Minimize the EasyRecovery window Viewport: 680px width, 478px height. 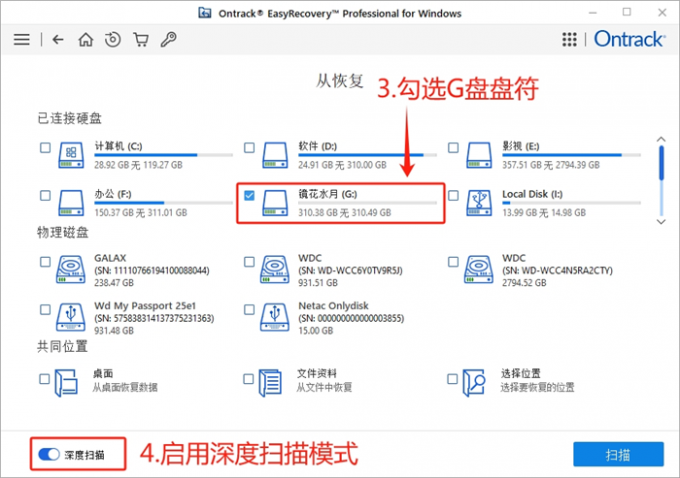point(593,12)
